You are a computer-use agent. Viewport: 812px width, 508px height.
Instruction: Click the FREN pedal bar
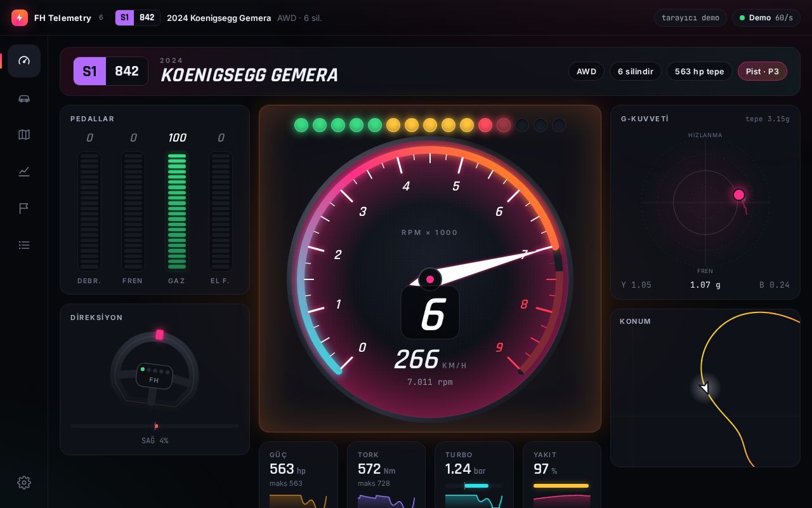click(x=133, y=211)
